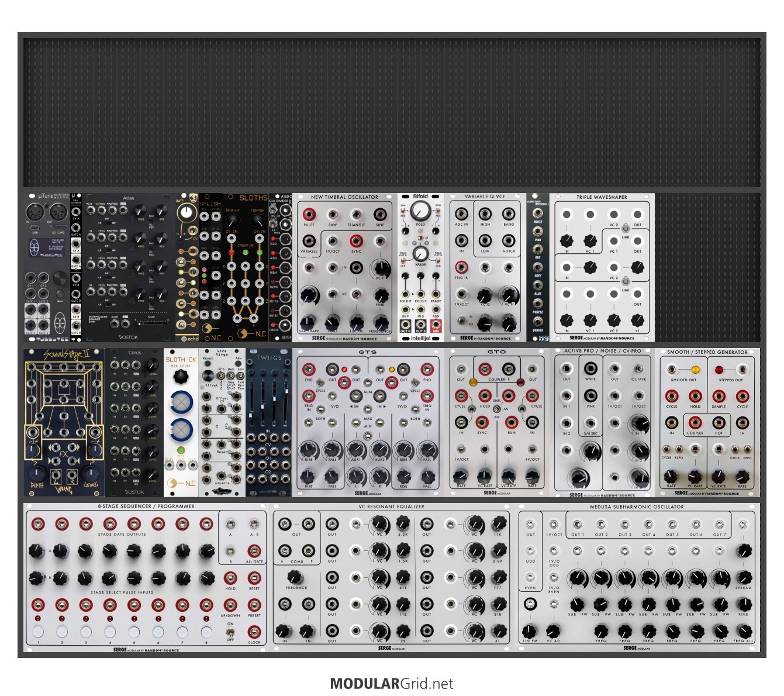The image size is (784, 696).
Task: Click the SD CARD slot on µTune
Action: [x=58, y=227]
